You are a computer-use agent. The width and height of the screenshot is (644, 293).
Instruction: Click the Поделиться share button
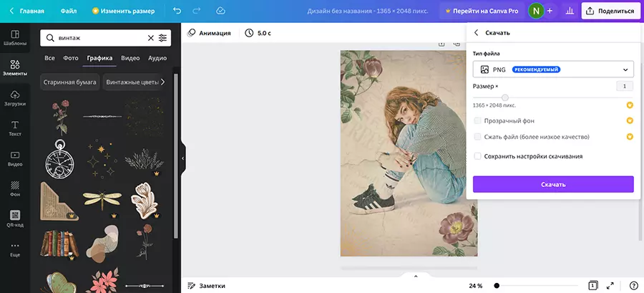(x=609, y=11)
